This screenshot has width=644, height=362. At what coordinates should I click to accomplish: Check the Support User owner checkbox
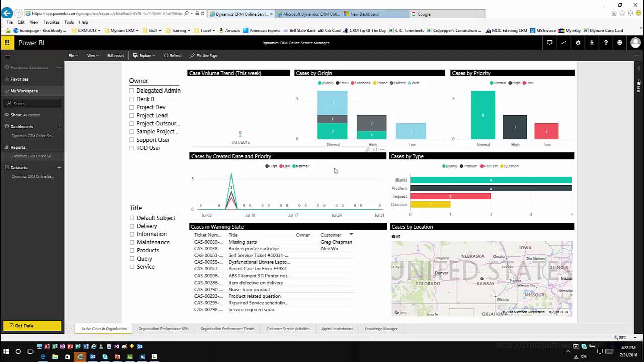pyautogui.click(x=132, y=140)
